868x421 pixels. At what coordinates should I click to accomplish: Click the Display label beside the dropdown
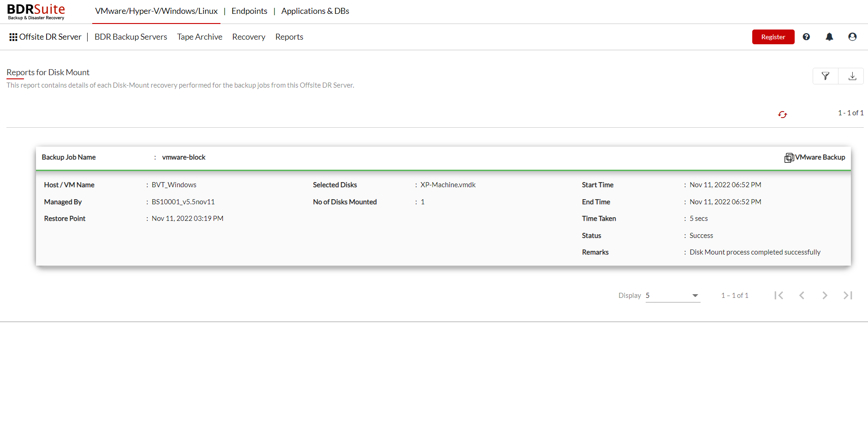point(630,296)
